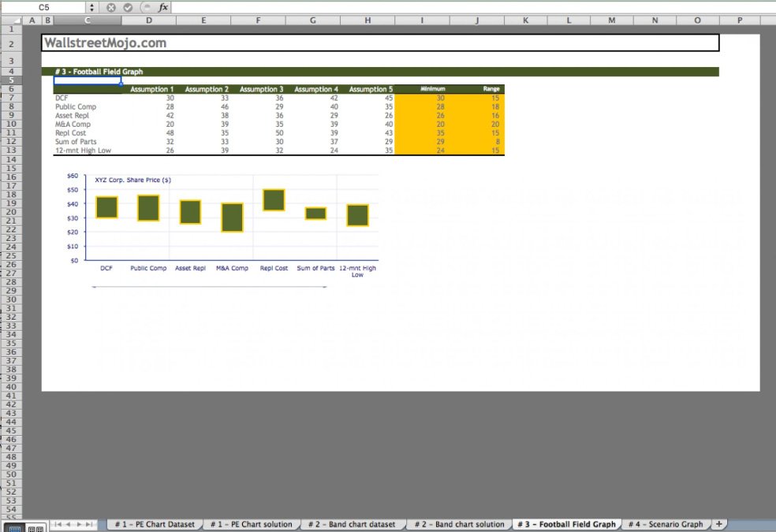The image size is (776, 532).
Task: Add a new sheet with plus button
Action: 718,524
